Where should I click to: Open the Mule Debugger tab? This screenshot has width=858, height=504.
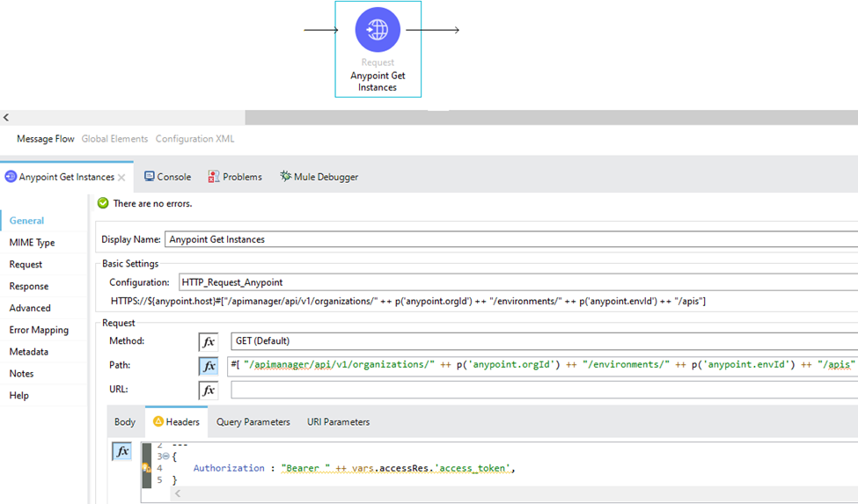click(x=319, y=177)
